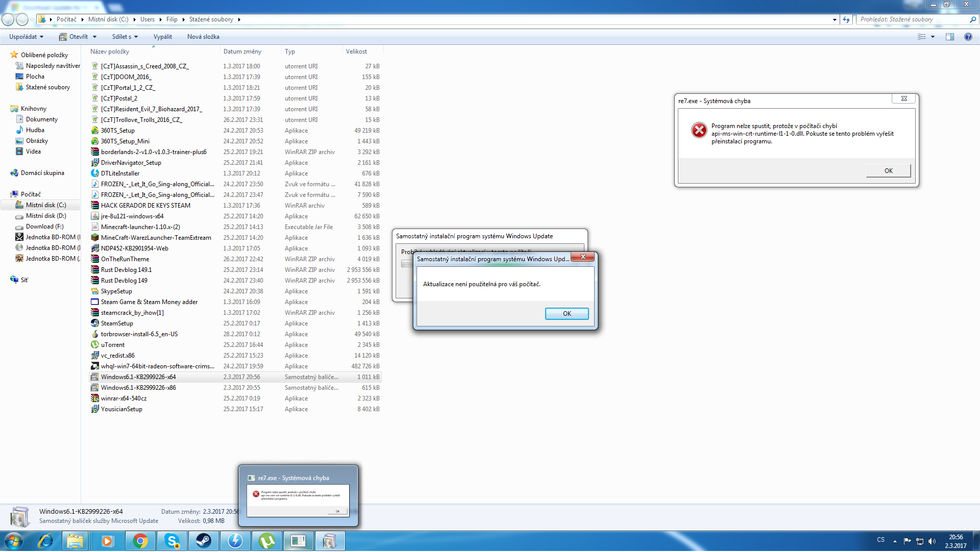Open address bar history dropdown

[x=835, y=19]
